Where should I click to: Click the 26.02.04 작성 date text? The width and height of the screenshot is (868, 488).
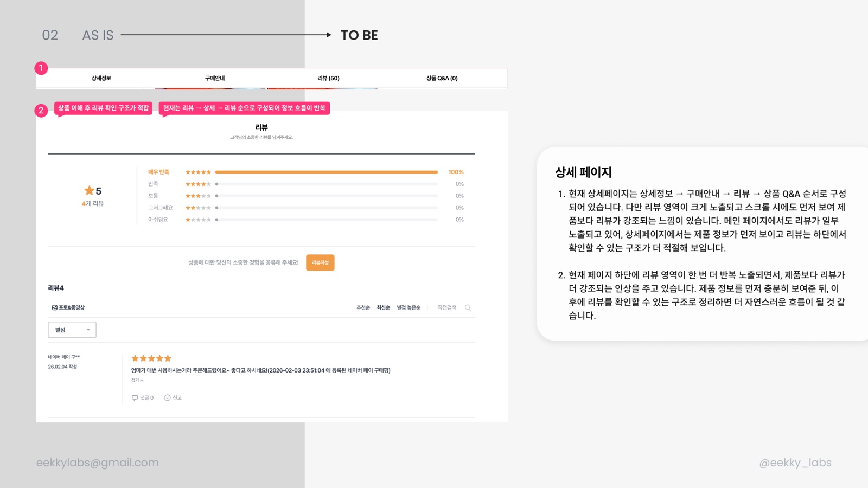click(62, 367)
